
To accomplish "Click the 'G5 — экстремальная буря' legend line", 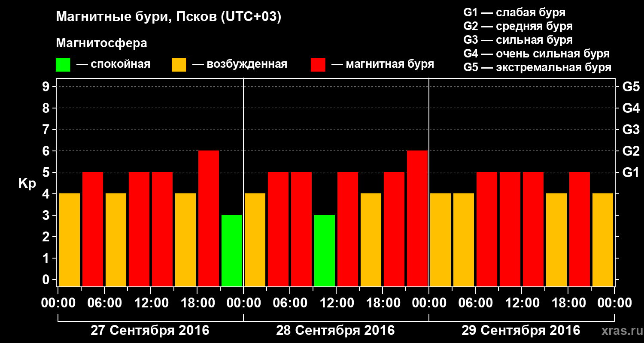I will tap(537, 67).
